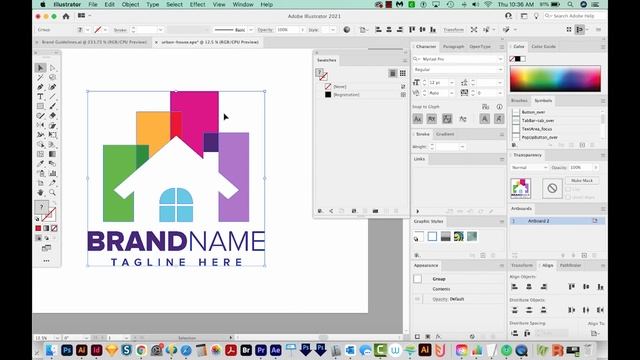Viewport: 640px width, 360px height.
Task: Select the TextArea_focus symbol
Action: [x=537, y=129]
